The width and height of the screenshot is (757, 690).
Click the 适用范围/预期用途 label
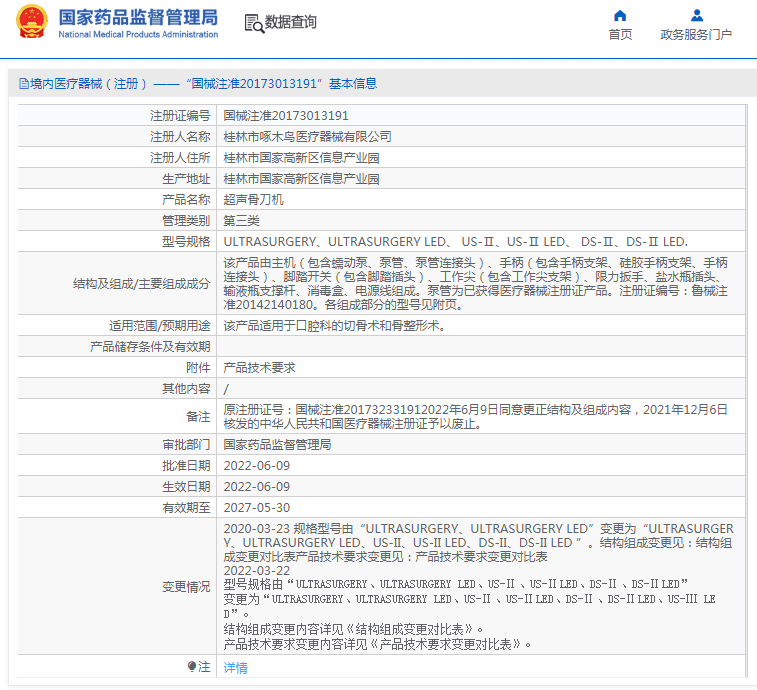160,325
